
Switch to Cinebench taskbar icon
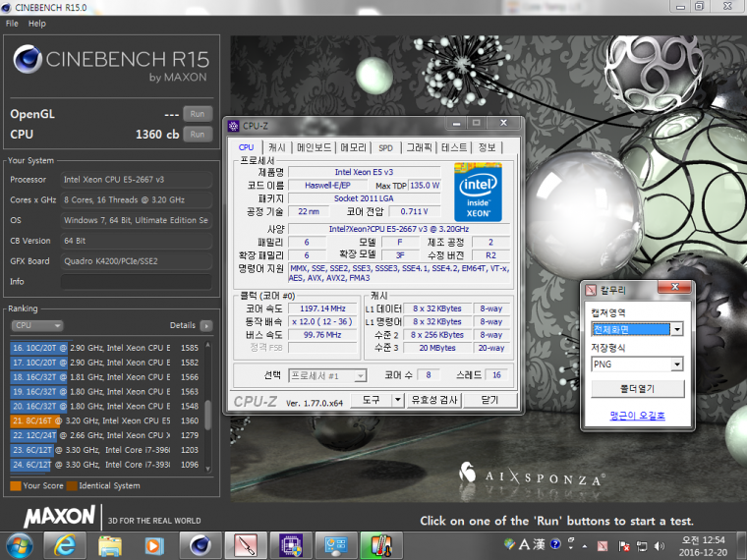click(201, 545)
